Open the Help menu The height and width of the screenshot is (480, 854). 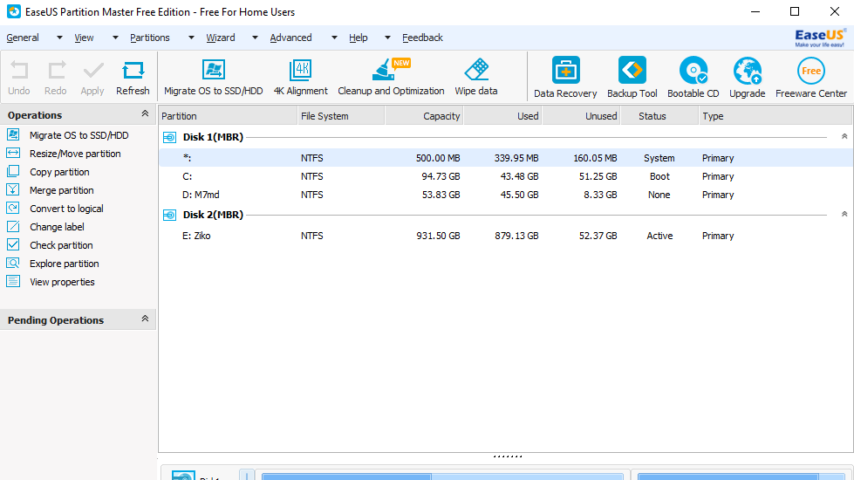(x=358, y=38)
